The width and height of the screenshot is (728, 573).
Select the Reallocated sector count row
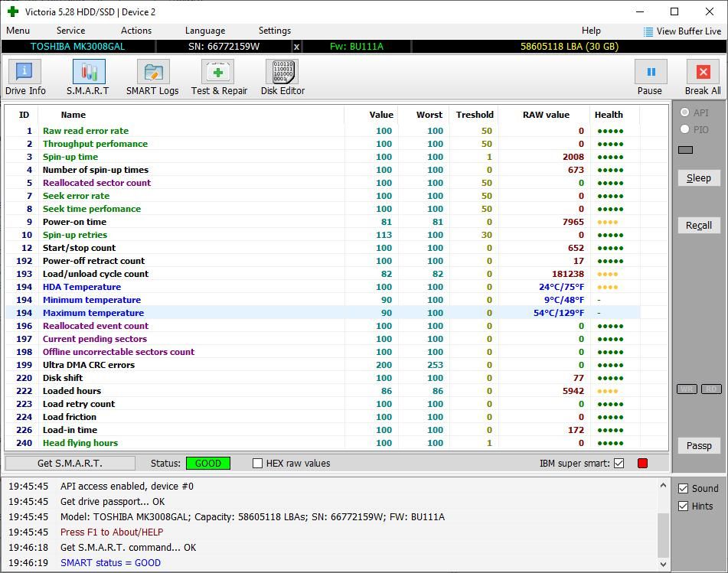pos(323,183)
